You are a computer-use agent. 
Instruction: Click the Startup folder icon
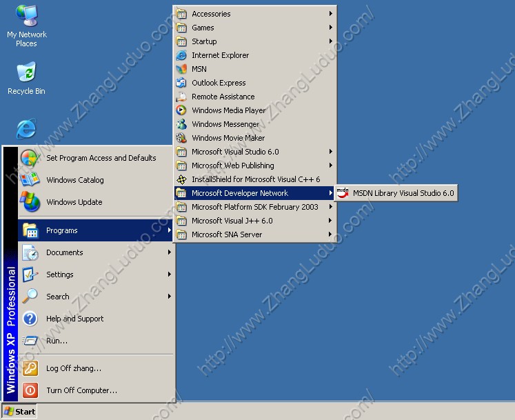click(x=181, y=41)
